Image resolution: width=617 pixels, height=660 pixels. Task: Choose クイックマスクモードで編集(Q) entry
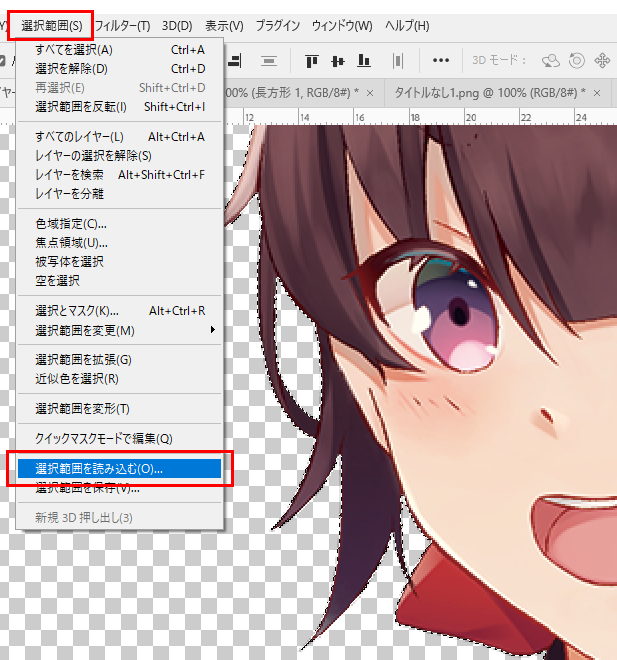coord(120,439)
